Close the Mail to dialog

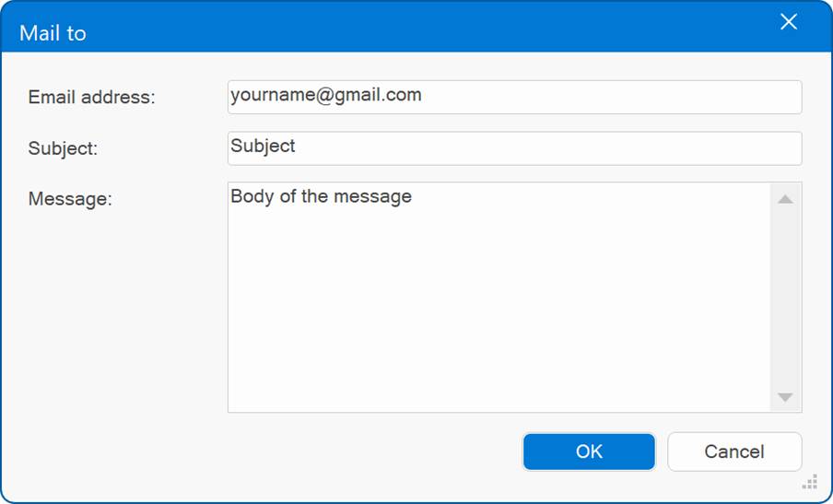[789, 22]
